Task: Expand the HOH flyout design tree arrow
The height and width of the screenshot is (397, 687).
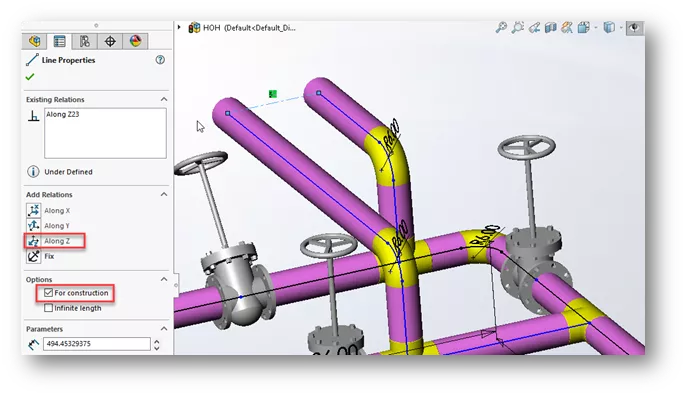Action: (x=179, y=28)
